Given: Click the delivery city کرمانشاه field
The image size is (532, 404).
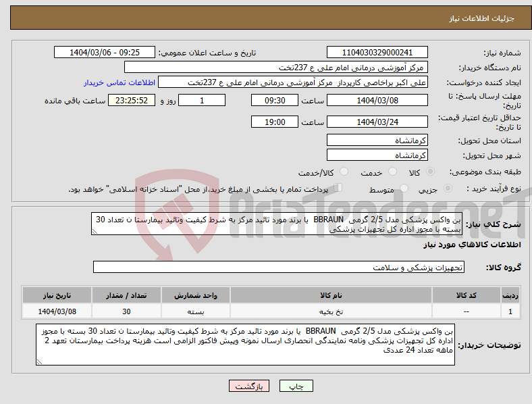Looking at the screenshot, I should coord(377,155).
